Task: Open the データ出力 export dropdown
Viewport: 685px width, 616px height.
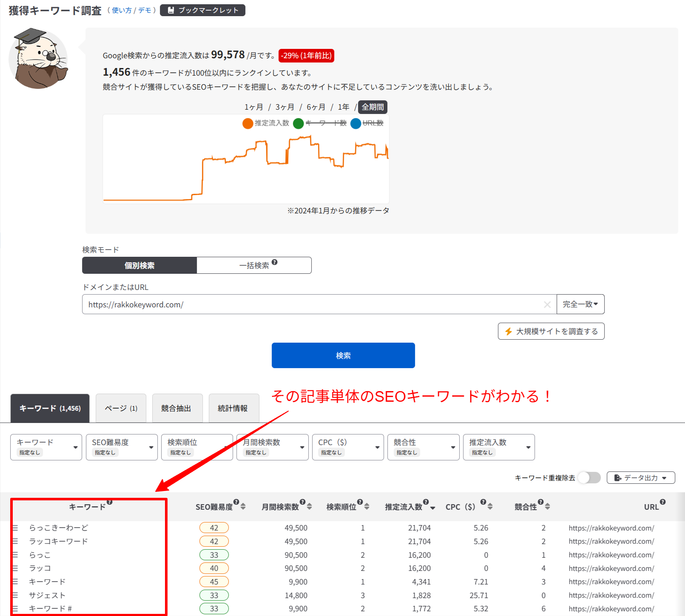Action: tap(641, 478)
